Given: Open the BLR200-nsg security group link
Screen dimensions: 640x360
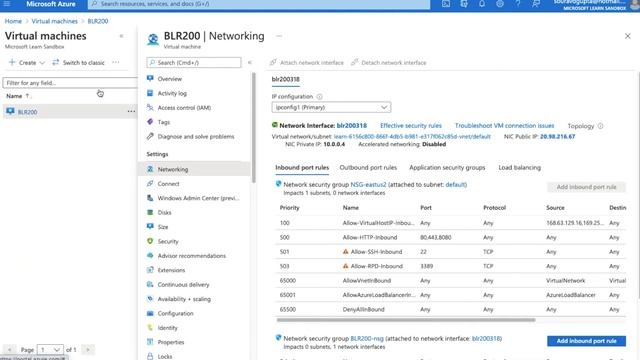Looking at the screenshot, I should click(367, 338).
